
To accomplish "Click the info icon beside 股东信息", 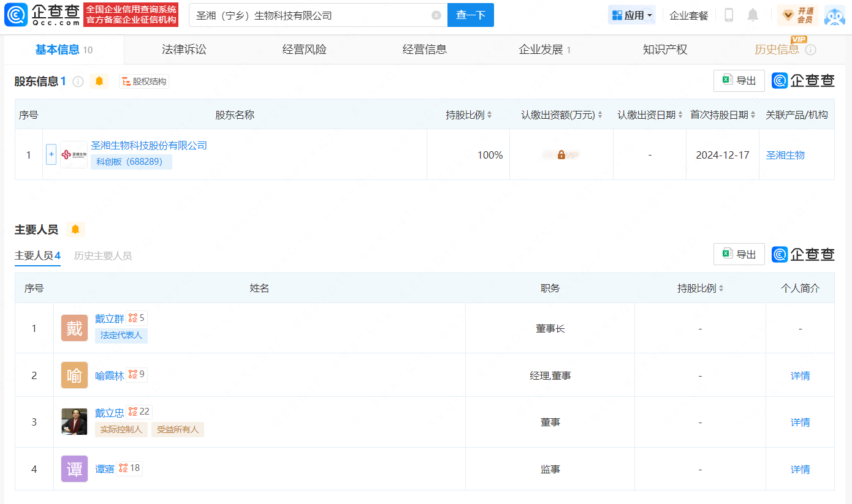I will [x=78, y=81].
